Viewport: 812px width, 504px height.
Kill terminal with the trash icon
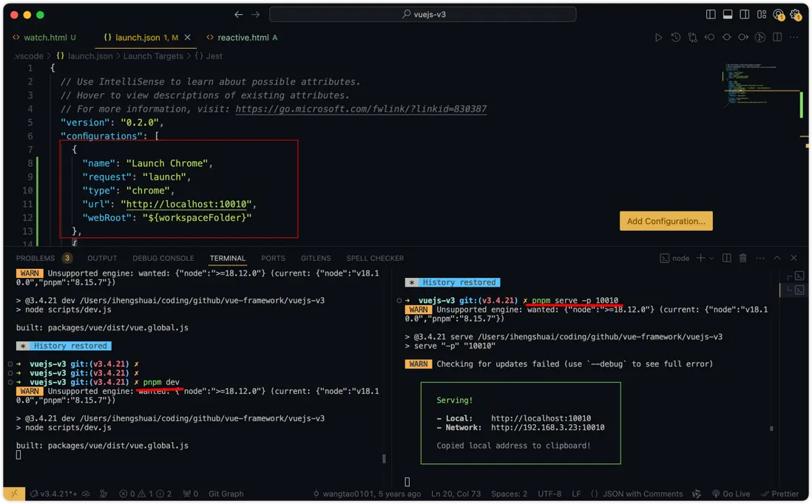[x=742, y=258]
